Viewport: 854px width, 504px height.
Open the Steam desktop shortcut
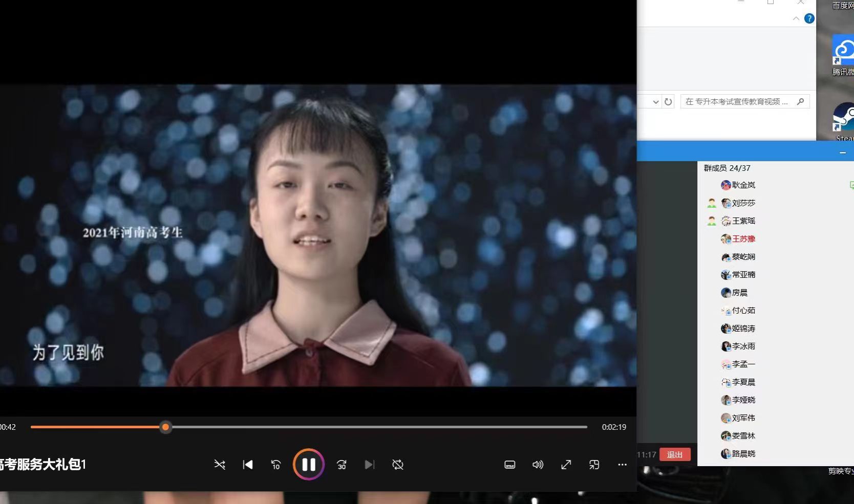[844, 122]
